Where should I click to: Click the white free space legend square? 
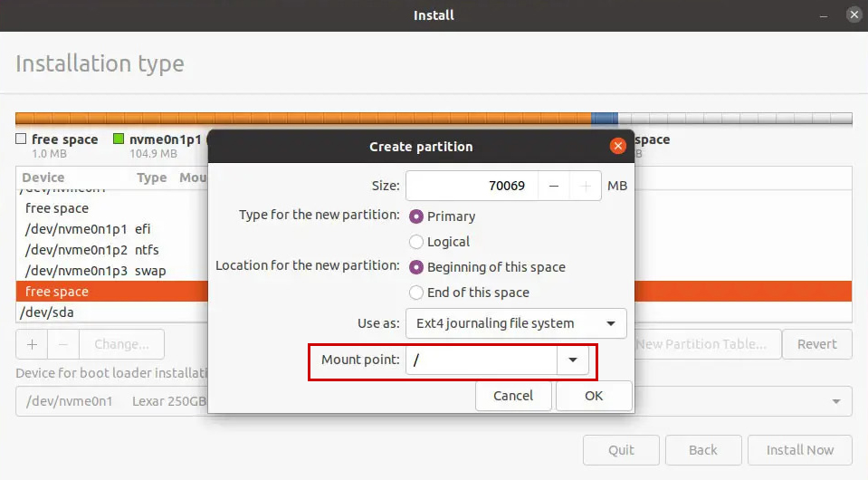[x=21, y=139]
